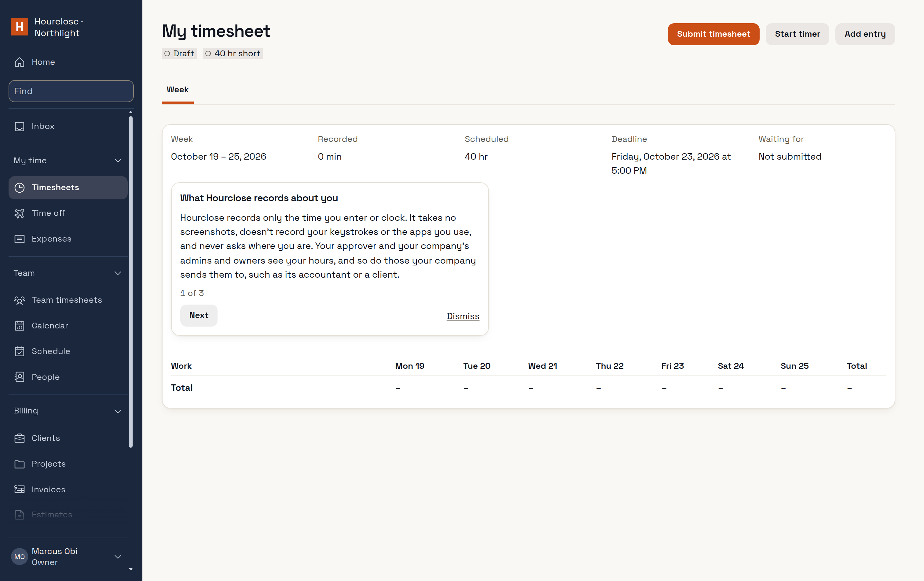Image resolution: width=924 pixels, height=581 pixels.
Task: Open the Expenses page label
Action: pos(51,239)
